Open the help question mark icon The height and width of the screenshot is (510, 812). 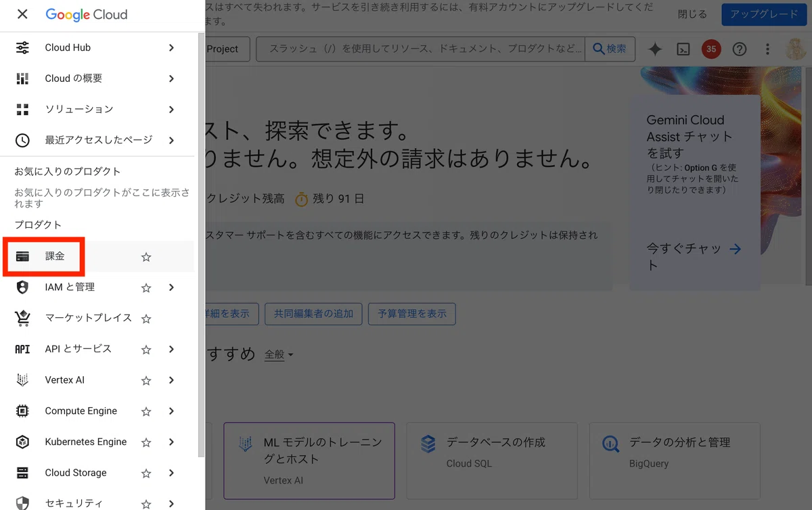pyautogui.click(x=740, y=49)
